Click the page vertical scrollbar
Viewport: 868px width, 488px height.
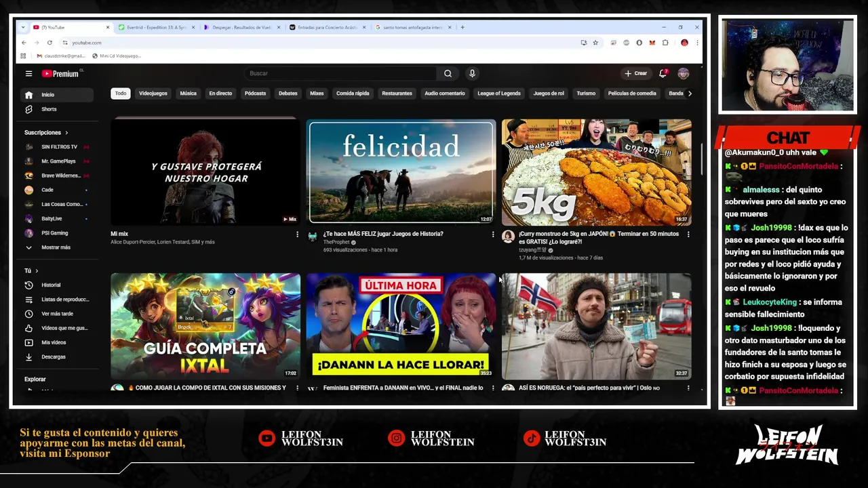tap(701, 158)
